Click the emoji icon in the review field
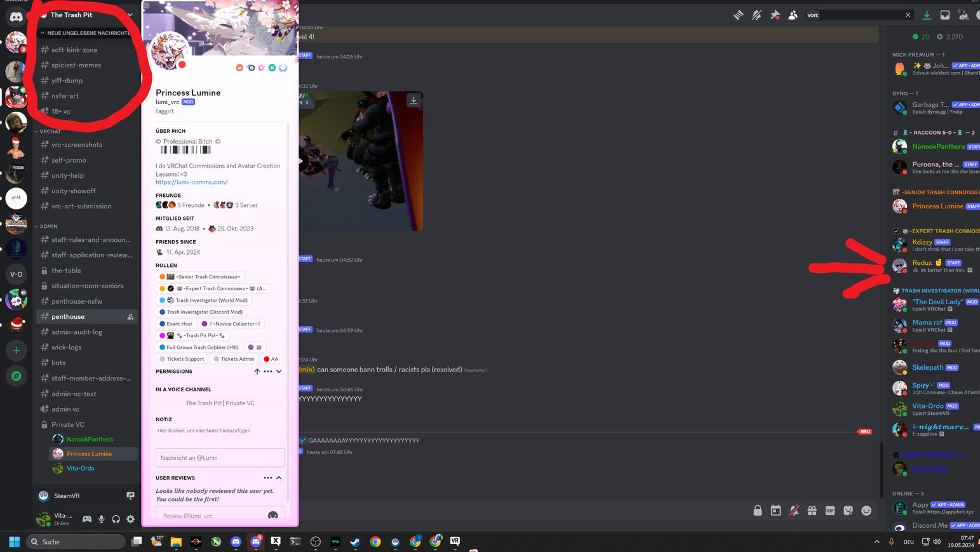The height and width of the screenshot is (552, 980). pyautogui.click(x=272, y=516)
